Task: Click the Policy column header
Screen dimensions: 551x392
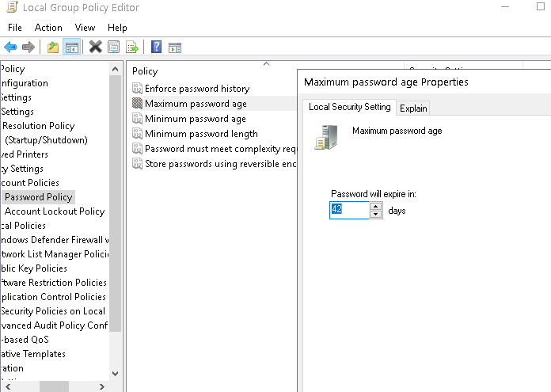Action: coord(145,71)
